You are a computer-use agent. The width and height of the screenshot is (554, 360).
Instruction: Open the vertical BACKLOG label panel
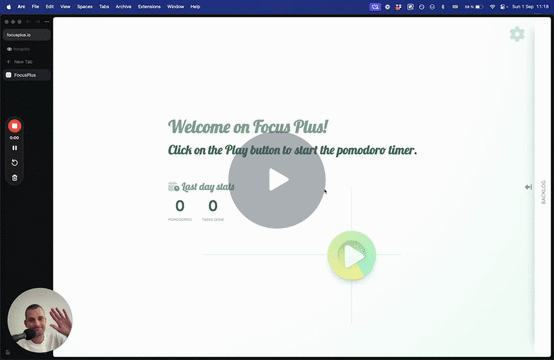tap(543, 192)
